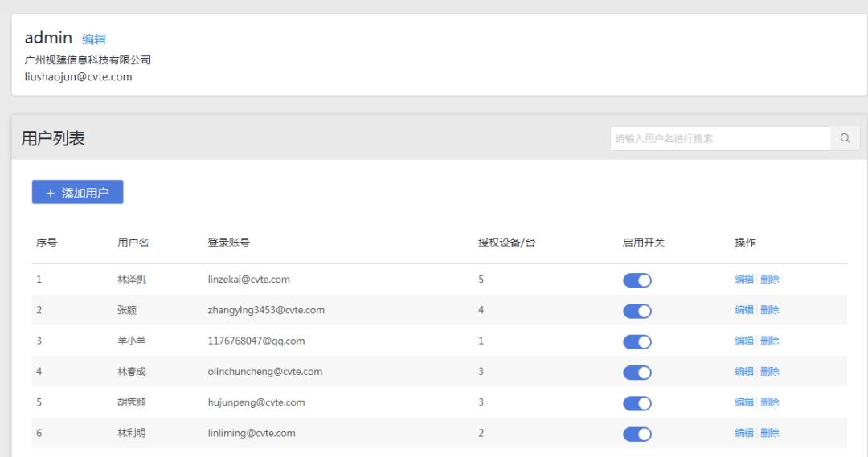
Task: Toggle the enable switch for 林泽凯
Action: click(x=637, y=280)
